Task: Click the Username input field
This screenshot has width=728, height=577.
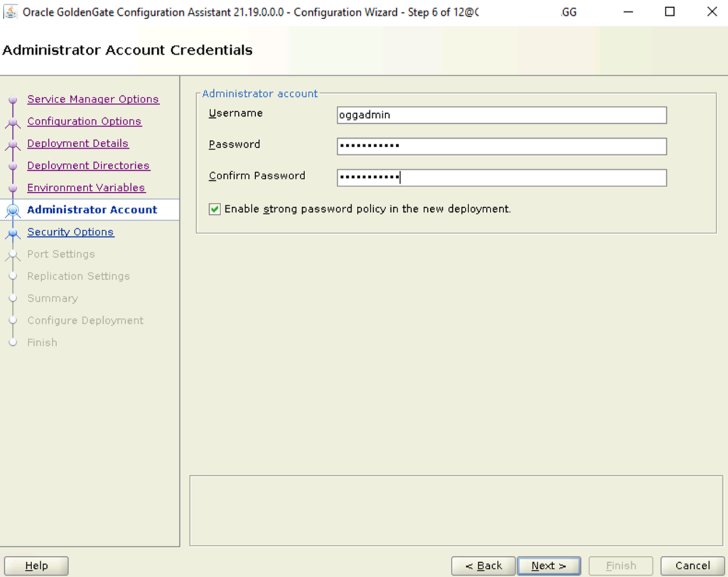Action: [x=501, y=115]
